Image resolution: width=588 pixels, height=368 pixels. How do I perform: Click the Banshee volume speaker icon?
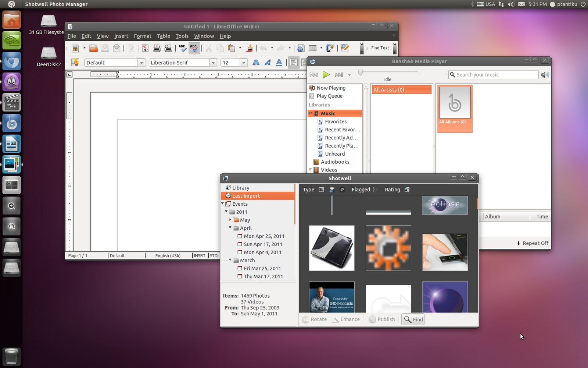pyautogui.click(x=545, y=75)
